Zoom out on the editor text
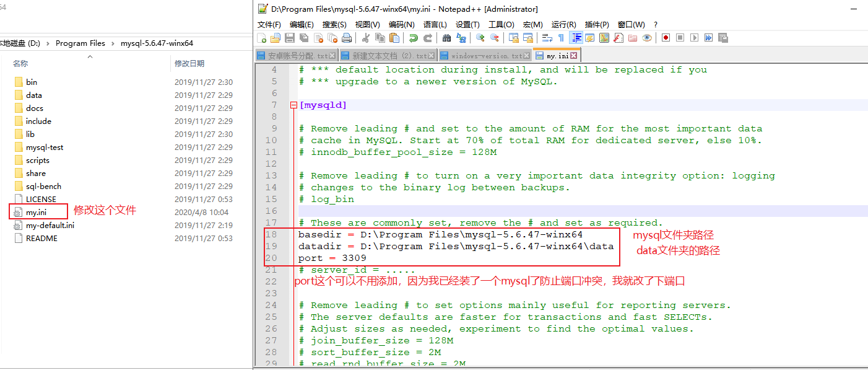Screen dimensions: 868x370 tap(494, 38)
